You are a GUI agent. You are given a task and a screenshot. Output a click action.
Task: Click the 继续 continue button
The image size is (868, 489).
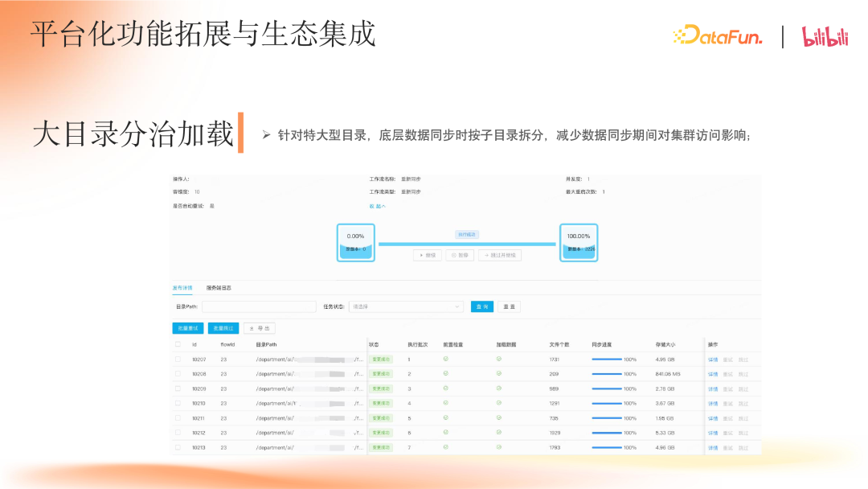pos(428,255)
